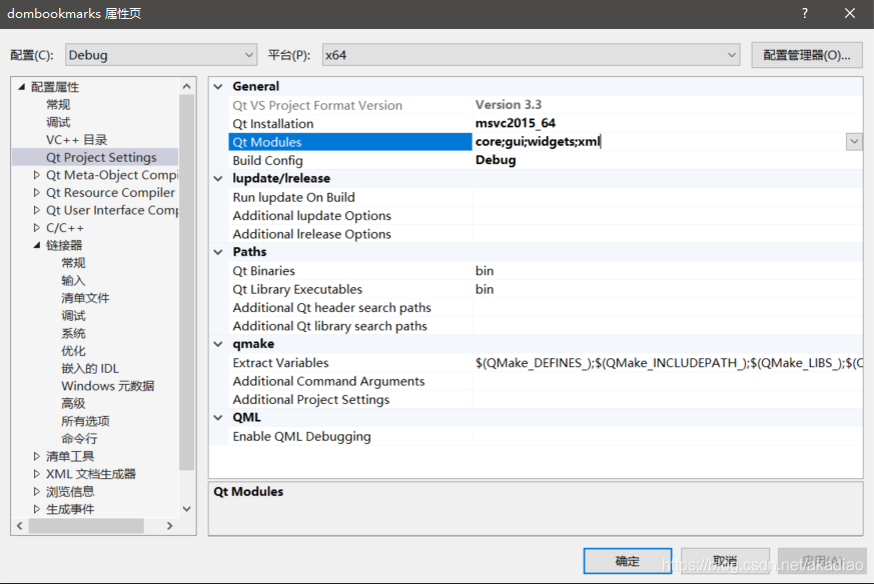Image resolution: width=874 pixels, height=584 pixels.
Task: Select Additional Project Settings property
Action: coord(545,400)
